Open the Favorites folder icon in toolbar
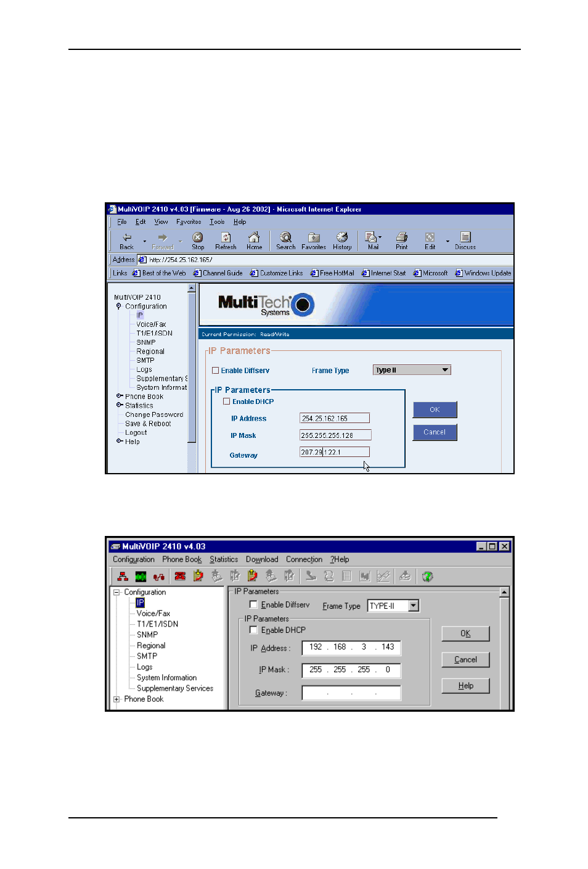 pyautogui.click(x=314, y=237)
